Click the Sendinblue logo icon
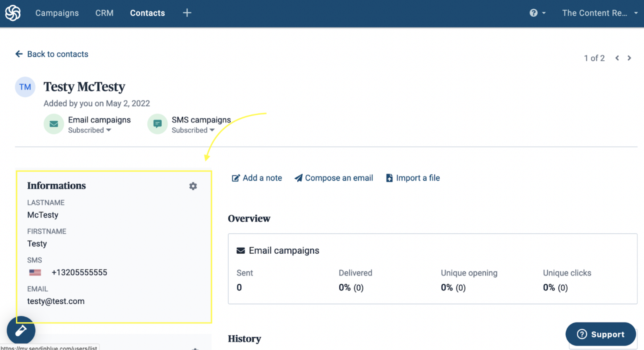644x350 pixels. click(13, 13)
